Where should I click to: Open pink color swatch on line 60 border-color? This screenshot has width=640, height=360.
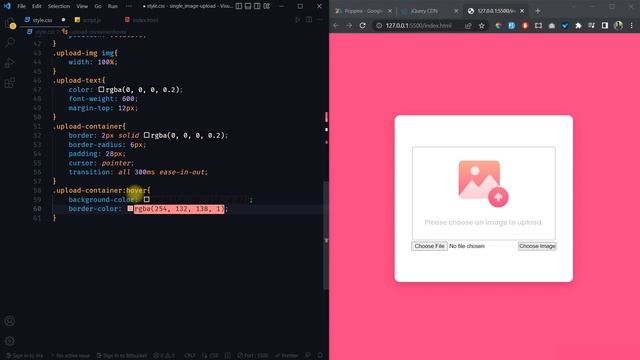pyautogui.click(x=130, y=209)
